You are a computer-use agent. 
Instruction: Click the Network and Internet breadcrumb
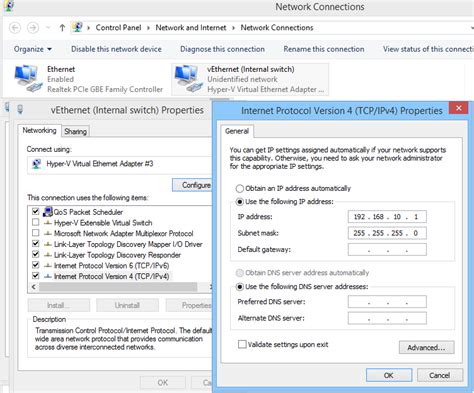pyautogui.click(x=191, y=28)
